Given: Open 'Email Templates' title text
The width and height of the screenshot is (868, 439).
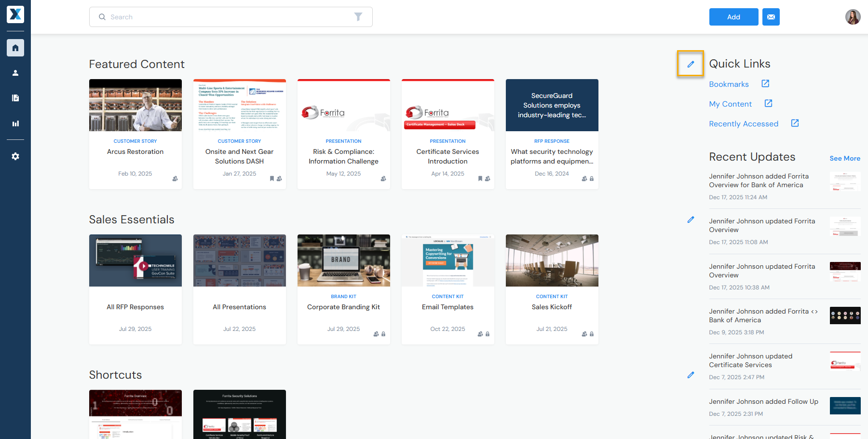Looking at the screenshot, I should 448,307.
